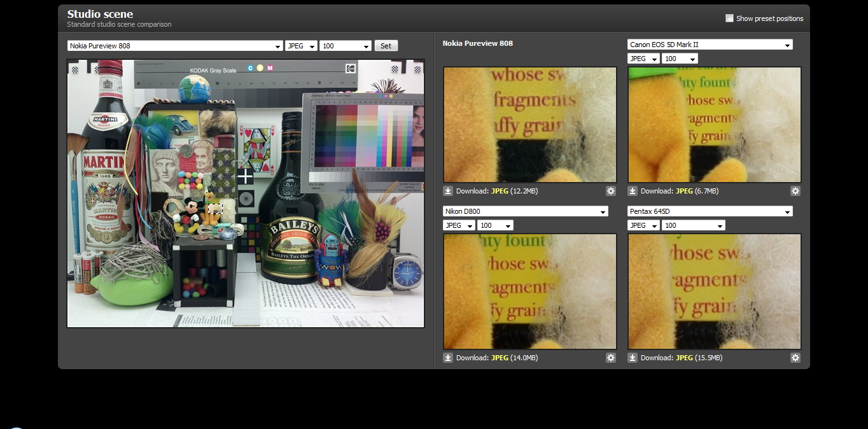Screen dimensions: 868x429
Task: Open the ISO 100 dropdown under Canon EOS 5D Mark II
Action: pos(680,59)
